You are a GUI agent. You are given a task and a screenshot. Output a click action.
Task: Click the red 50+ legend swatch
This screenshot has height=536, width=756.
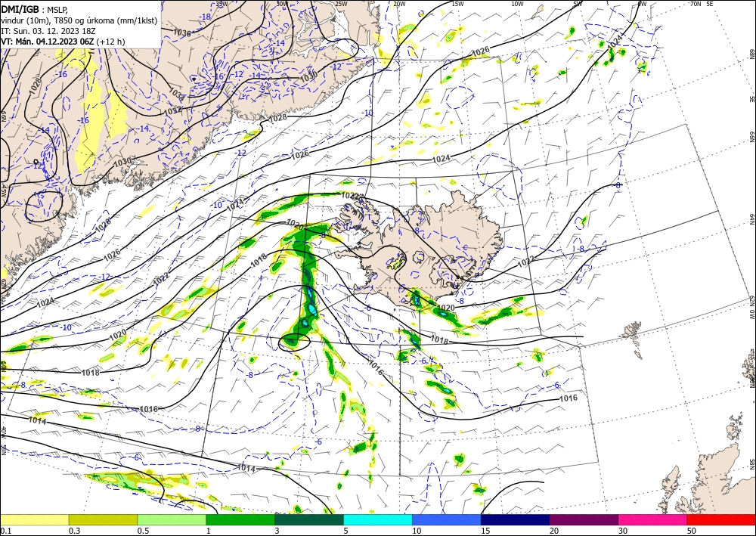click(721, 519)
